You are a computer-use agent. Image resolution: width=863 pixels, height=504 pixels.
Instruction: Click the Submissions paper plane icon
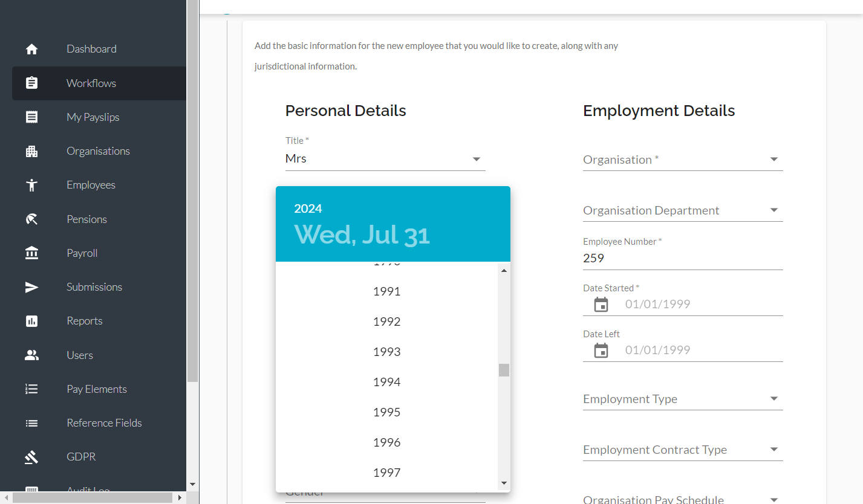pos(31,287)
